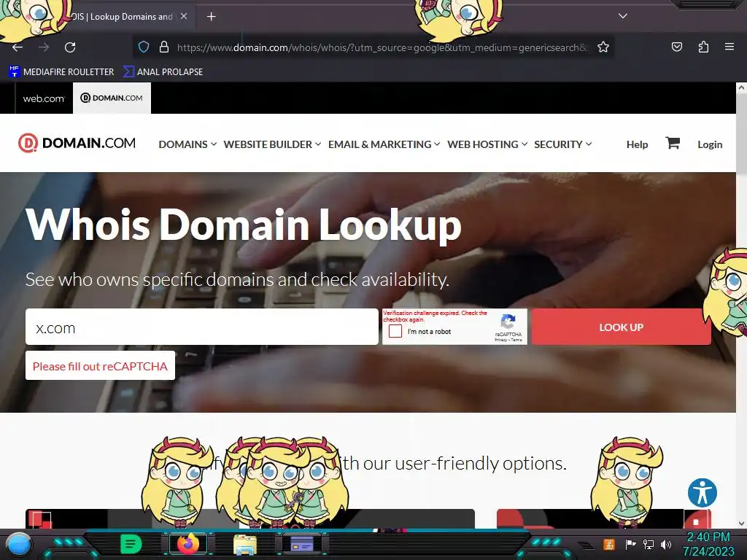The width and height of the screenshot is (747, 560).
Task: Open the green notes app on taskbar
Action: pos(131,544)
